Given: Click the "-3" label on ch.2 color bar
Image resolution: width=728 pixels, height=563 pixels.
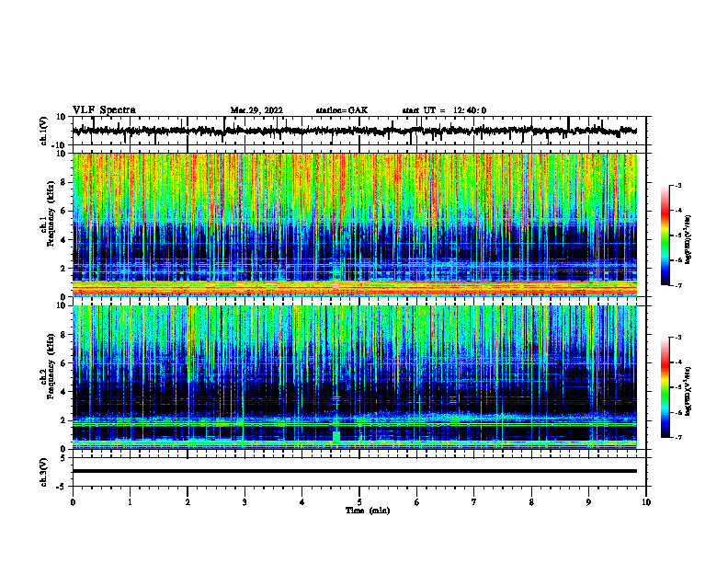Looking at the screenshot, I should click(677, 338).
